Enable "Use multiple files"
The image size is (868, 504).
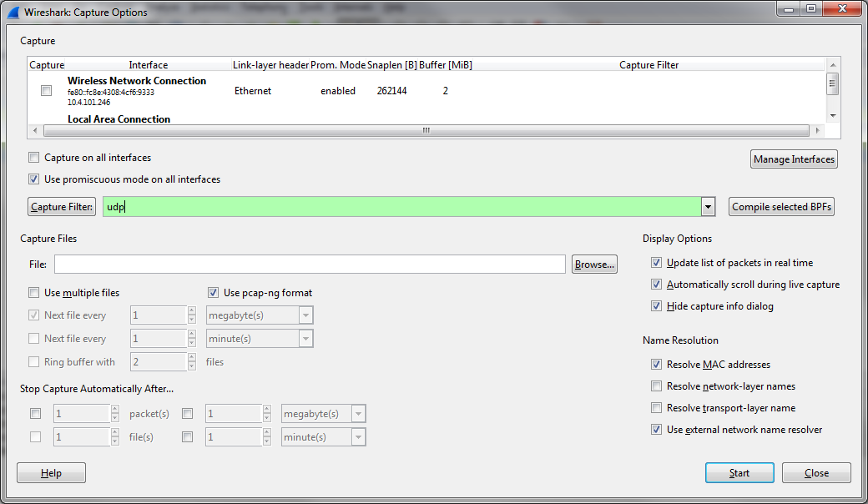(x=33, y=293)
